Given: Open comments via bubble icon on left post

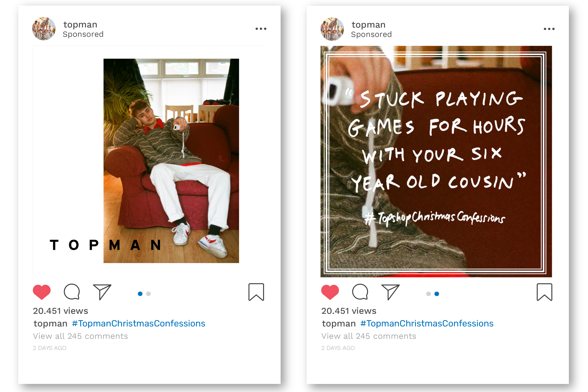Looking at the screenshot, I should [x=72, y=292].
